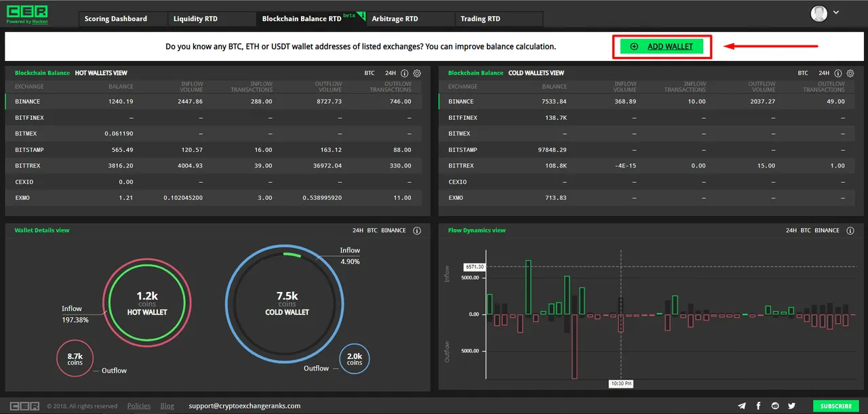Change 24H period in Flow Dynamics view

pyautogui.click(x=791, y=230)
